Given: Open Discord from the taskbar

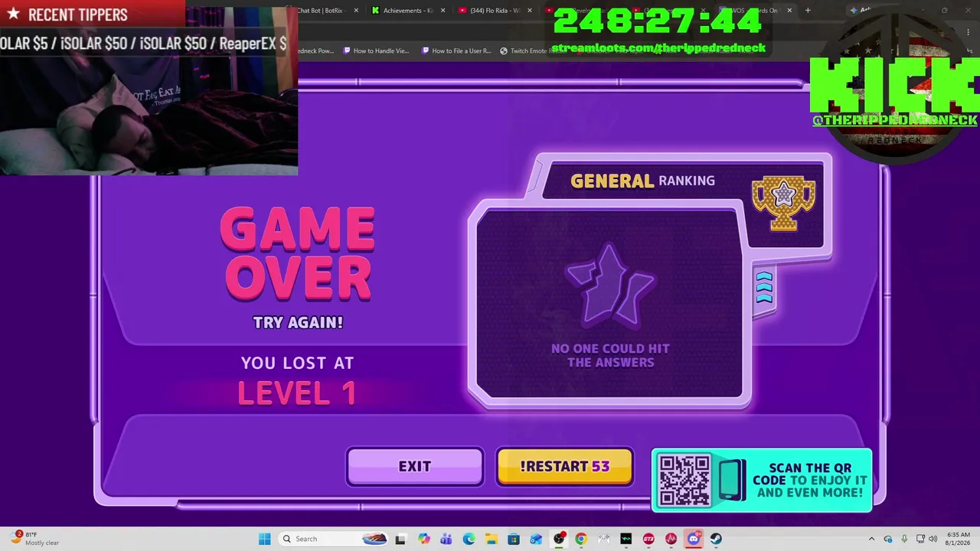Looking at the screenshot, I should coord(694,539).
